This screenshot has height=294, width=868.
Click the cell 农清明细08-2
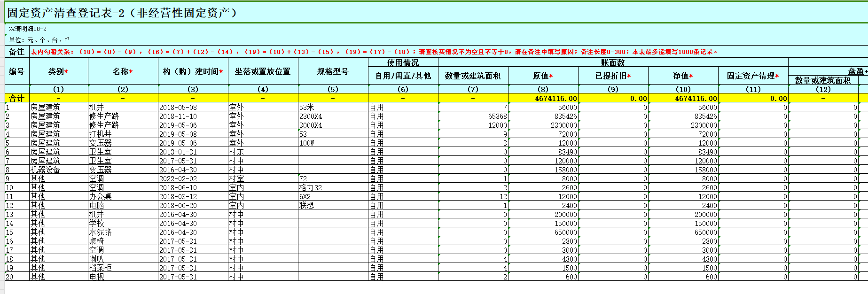(x=28, y=29)
